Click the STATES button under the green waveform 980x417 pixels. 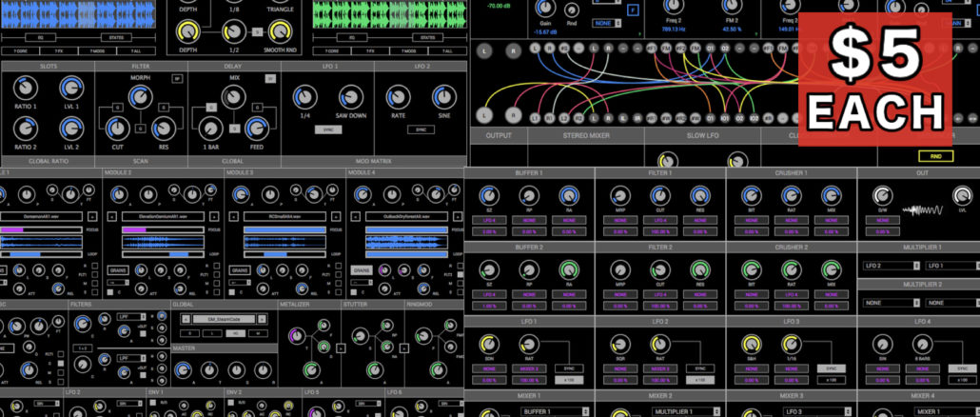tap(428, 38)
